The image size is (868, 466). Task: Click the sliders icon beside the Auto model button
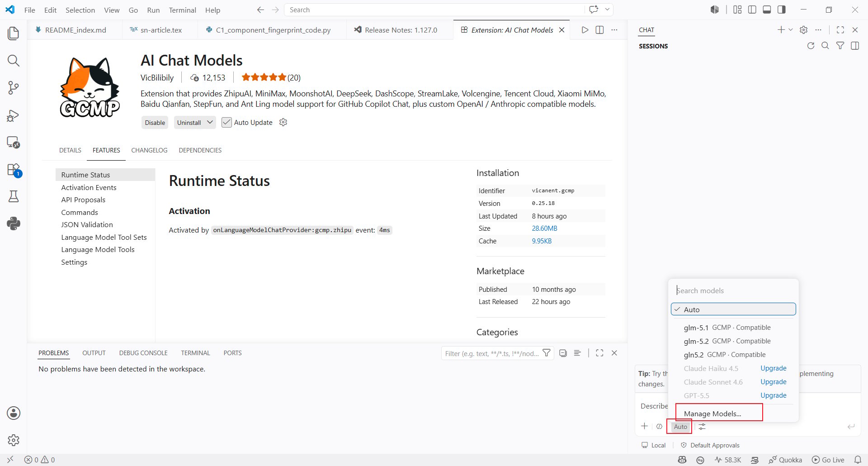click(702, 427)
